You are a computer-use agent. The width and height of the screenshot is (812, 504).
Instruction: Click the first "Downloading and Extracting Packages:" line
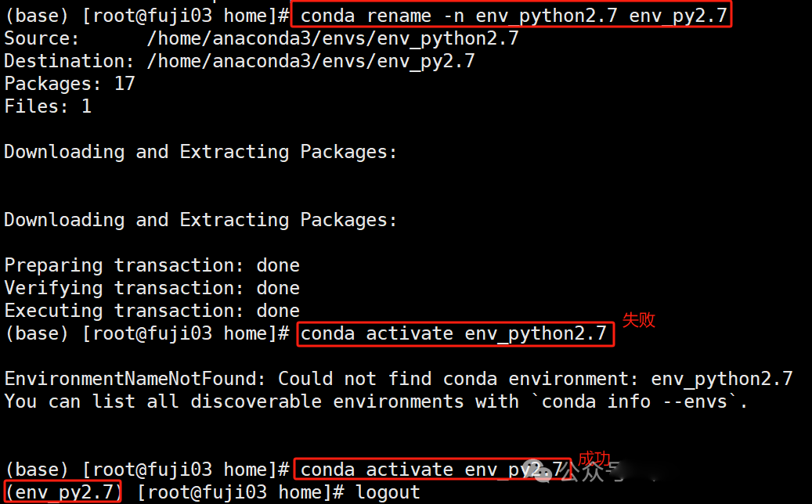(x=200, y=152)
